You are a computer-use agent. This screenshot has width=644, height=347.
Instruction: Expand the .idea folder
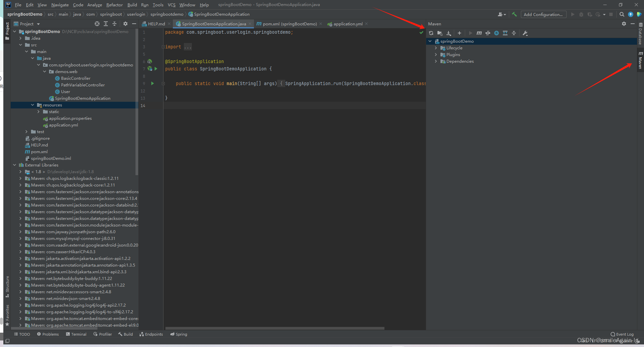pyautogui.click(x=21, y=38)
